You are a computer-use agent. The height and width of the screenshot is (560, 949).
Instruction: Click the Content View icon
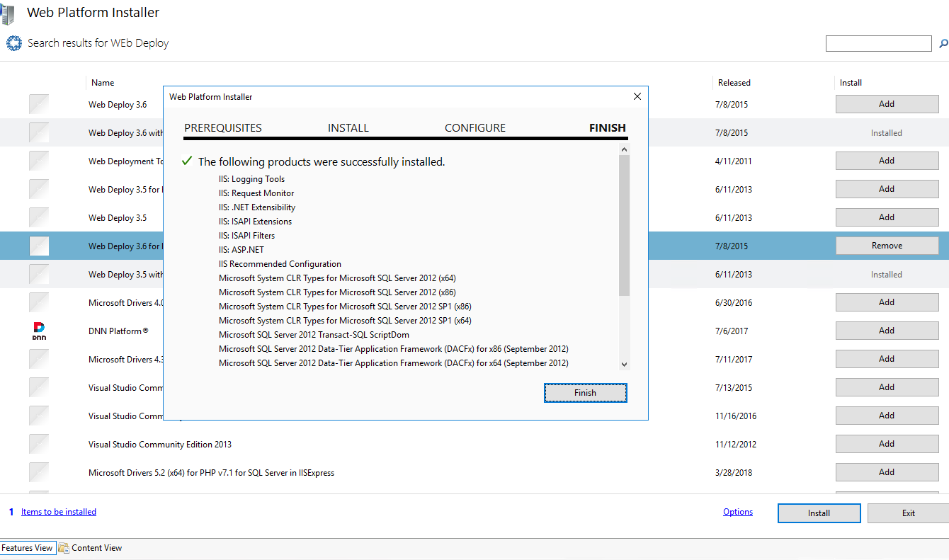tap(64, 548)
